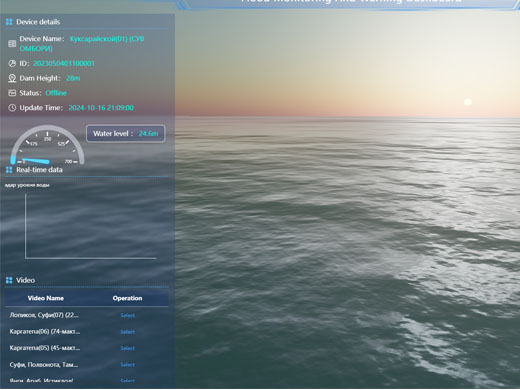Click the Device Name table icon
Screen dimensions: 520x390
click(x=12, y=44)
